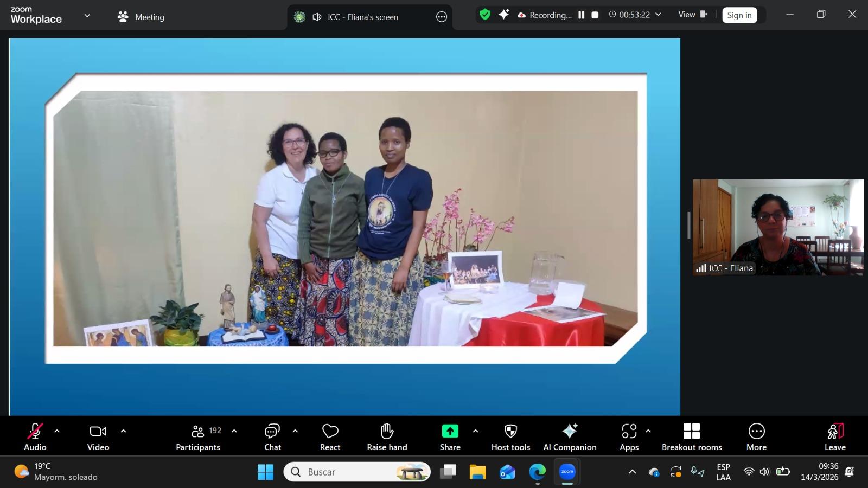Stop the recording
Image resolution: width=868 pixels, height=488 pixels.
pyautogui.click(x=595, y=15)
